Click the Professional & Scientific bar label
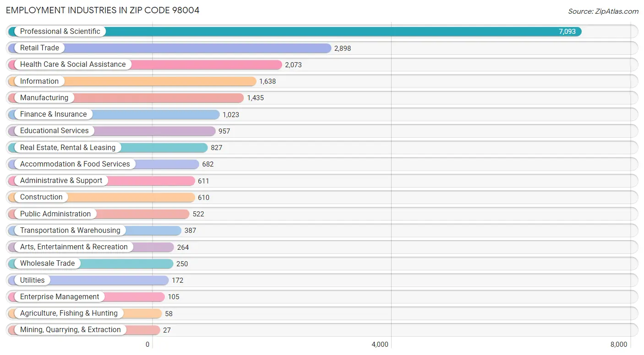The image size is (644, 355). (x=60, y=32)
